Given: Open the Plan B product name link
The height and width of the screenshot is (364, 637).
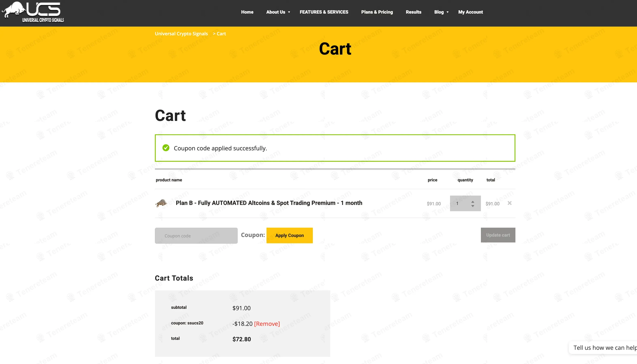Looking at the screenshot, I should pos(269,203).
